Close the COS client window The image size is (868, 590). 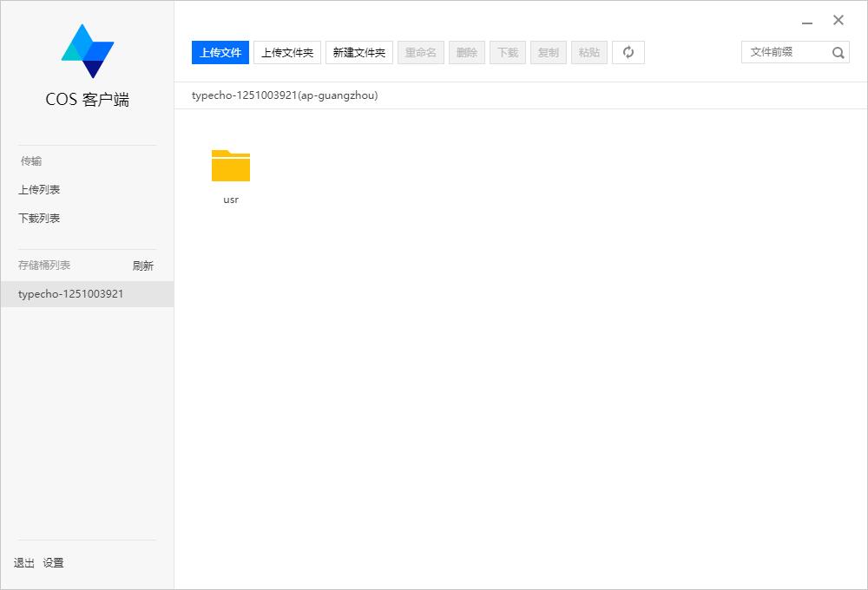click(838, 21)
